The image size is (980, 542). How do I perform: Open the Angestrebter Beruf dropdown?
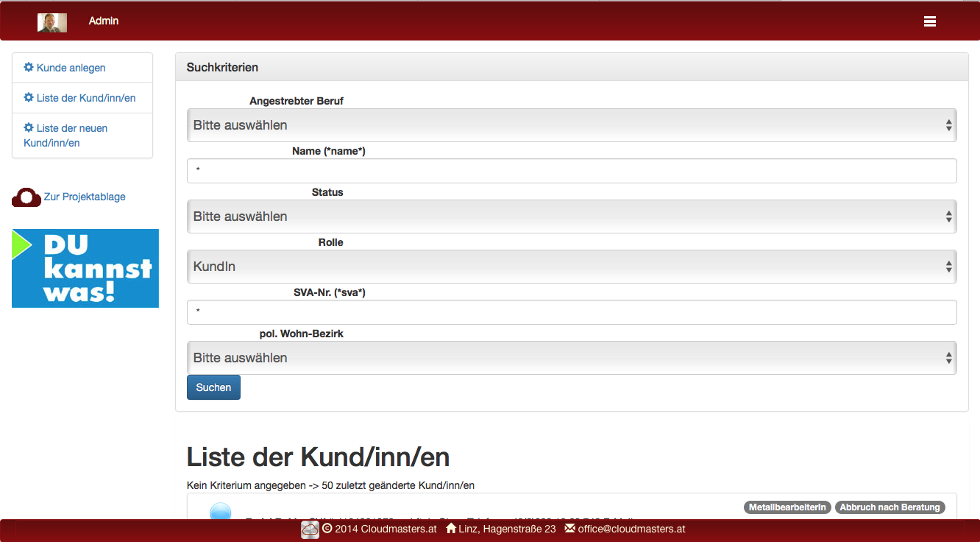(x=571, y=125)
